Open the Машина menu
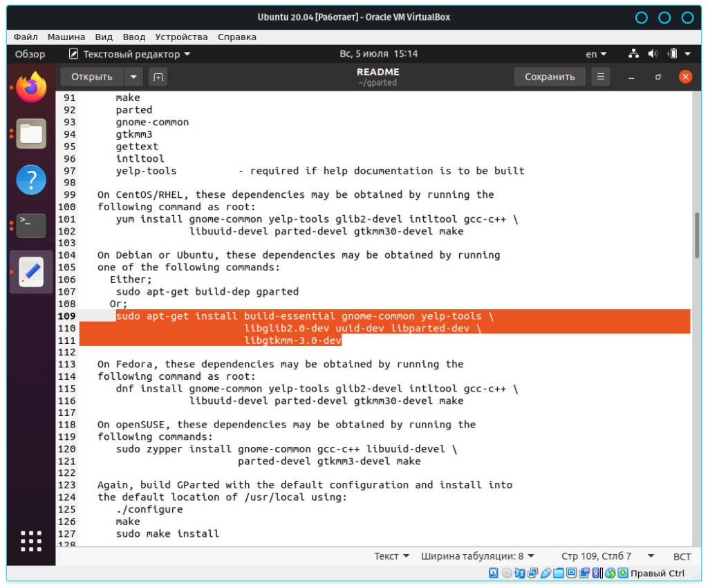Image resolution: width=708 pixels, height=588 pixels. tap(66, 37)
